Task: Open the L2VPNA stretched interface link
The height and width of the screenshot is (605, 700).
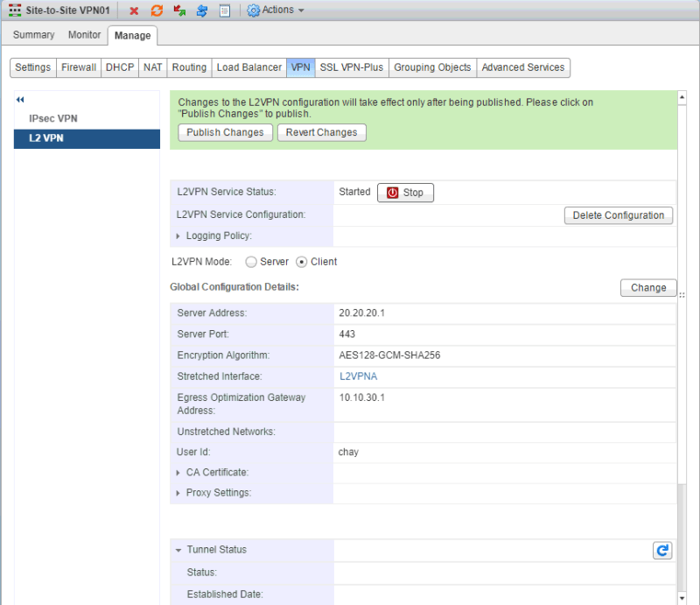Action: tap(358, 376)
